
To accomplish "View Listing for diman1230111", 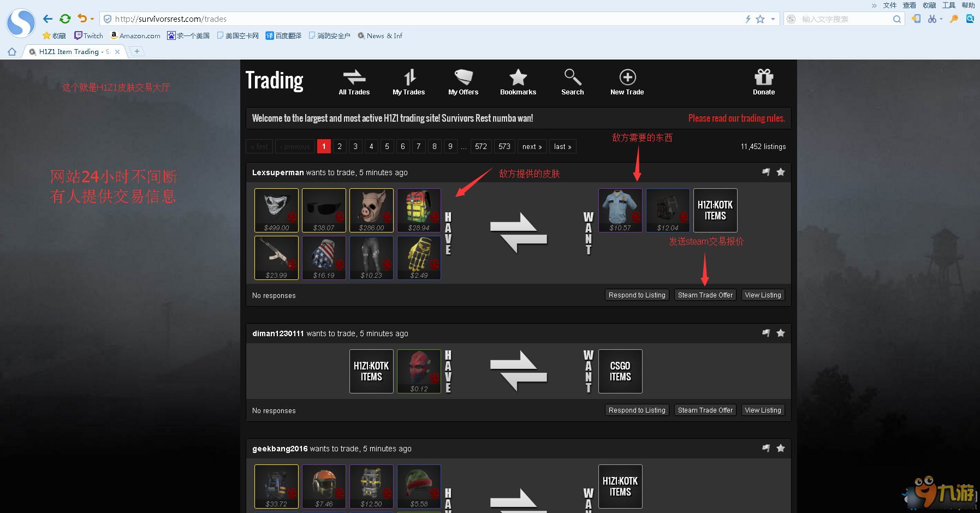I will point(763,410).
